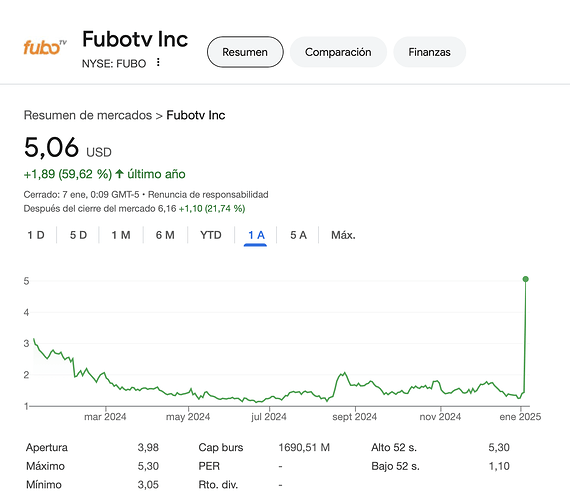Click the sept 2024 peak on the chart
This screenshot has height=500, width=570.
pyautogui.click(x=344, y=373)
